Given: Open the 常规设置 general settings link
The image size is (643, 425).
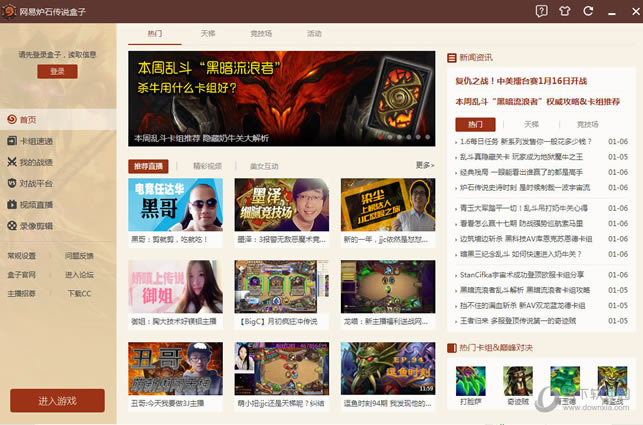Looking at the screenshot, I should (22, 256).
